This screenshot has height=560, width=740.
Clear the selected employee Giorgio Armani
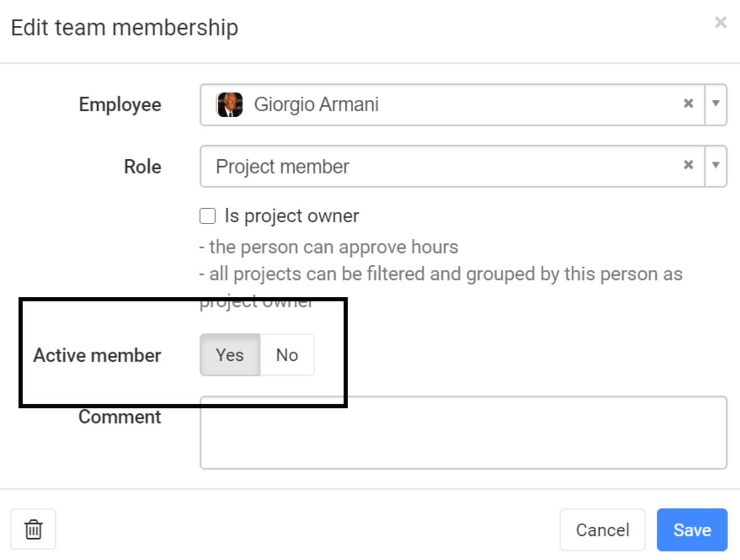(x=688, y=104)
